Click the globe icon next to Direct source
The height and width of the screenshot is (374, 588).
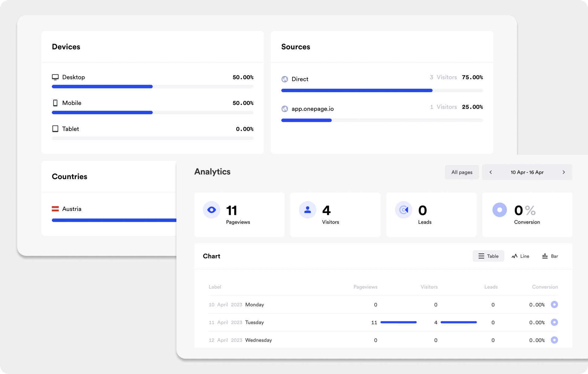[x=285, y=79]
